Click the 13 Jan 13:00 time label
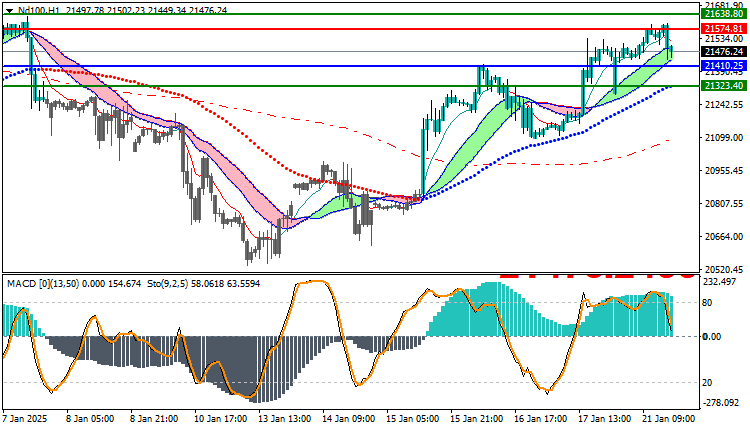The image size is (750, 430). [285, 419]
